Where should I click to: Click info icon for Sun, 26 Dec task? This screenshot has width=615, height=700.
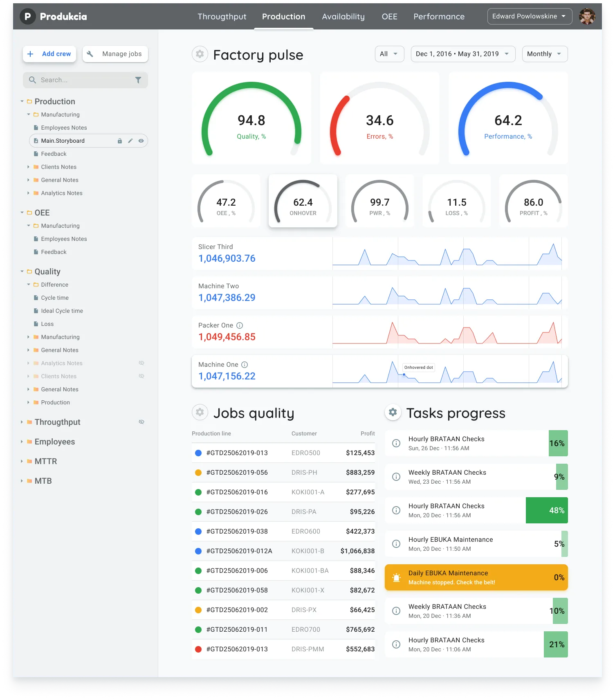point(396,443)
